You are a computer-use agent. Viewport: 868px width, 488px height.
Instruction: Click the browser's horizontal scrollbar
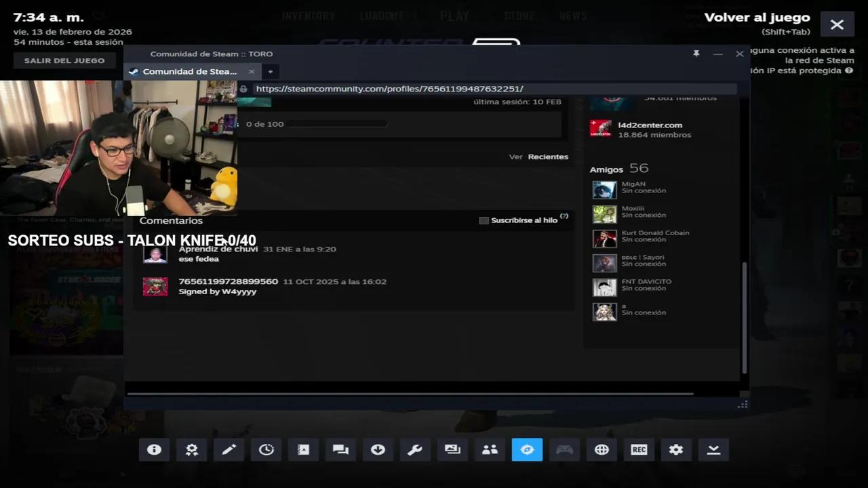(x=410, y=393)
